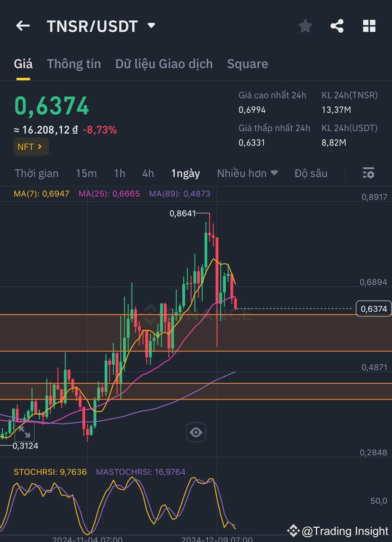Screen dimensions: 392x542
Task: Expand chart using the fullscreen arrows icon
Action: (x=25, y=432)
